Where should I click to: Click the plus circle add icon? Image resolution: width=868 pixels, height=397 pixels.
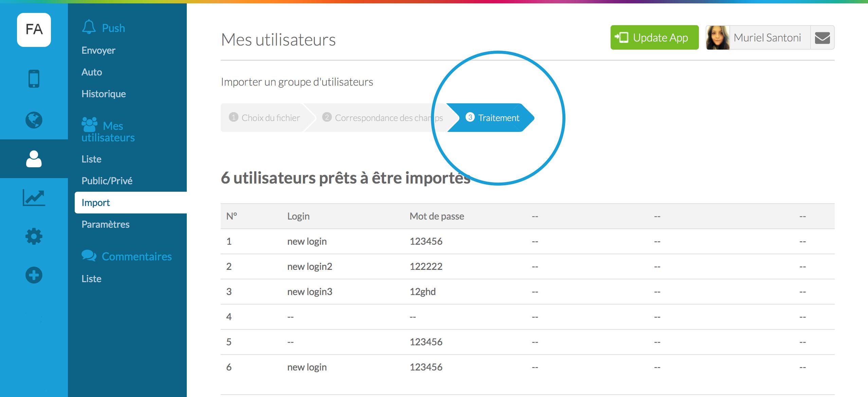tap(34, 275)
